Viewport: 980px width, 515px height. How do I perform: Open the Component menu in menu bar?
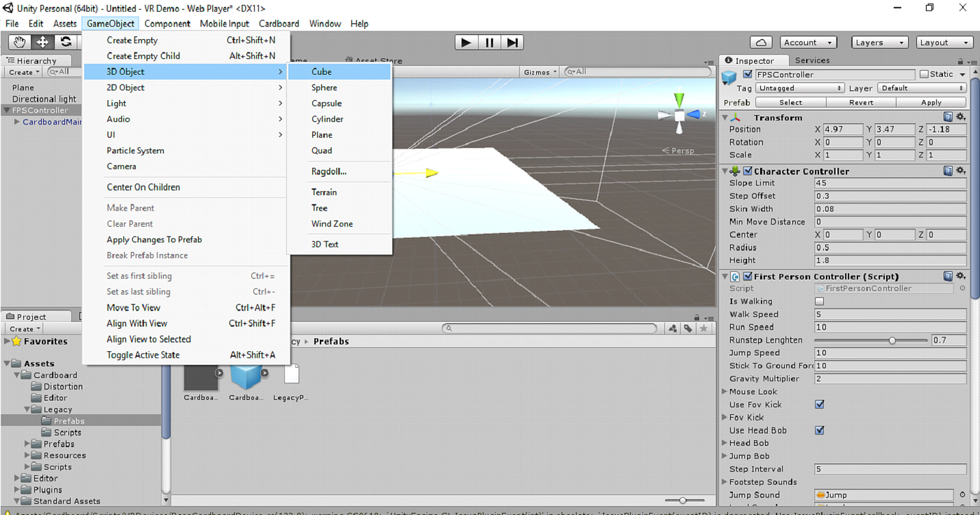click(x=167, y=24)
